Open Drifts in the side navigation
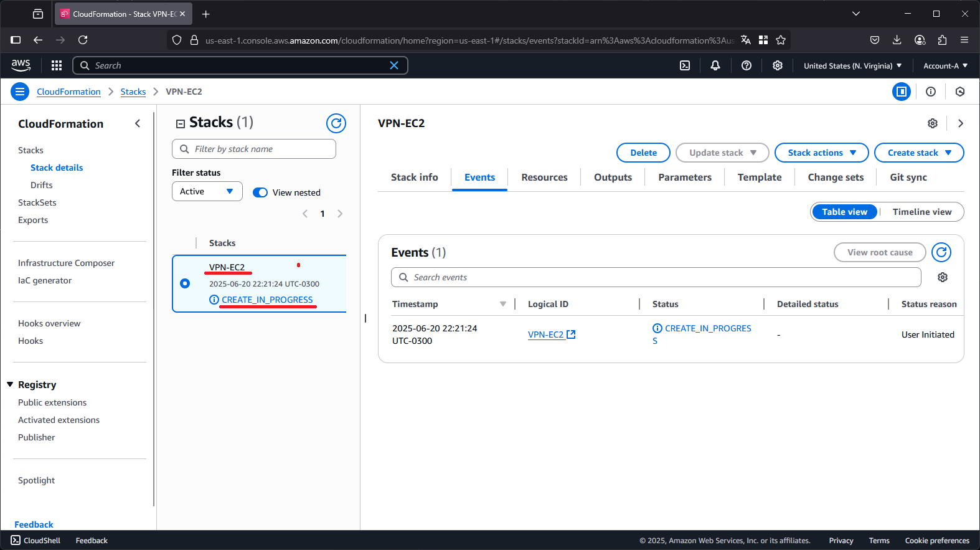 click(x=42, y=185)
